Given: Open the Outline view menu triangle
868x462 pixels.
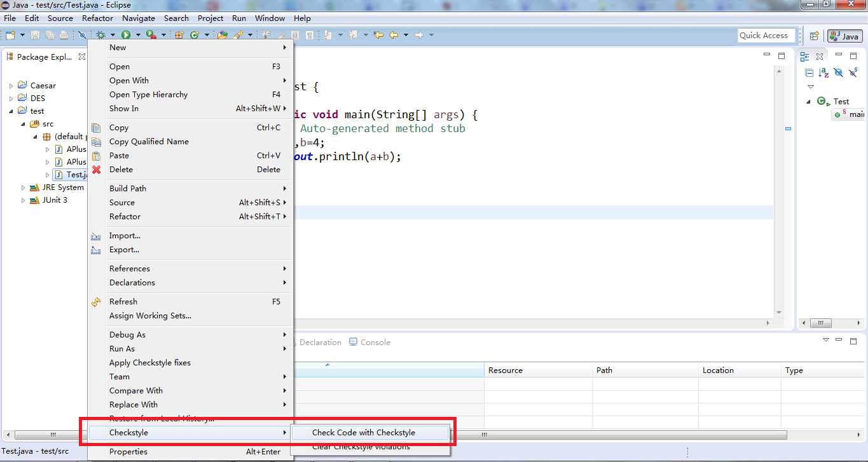Looking at the screenshot, I should pos(811,86).
